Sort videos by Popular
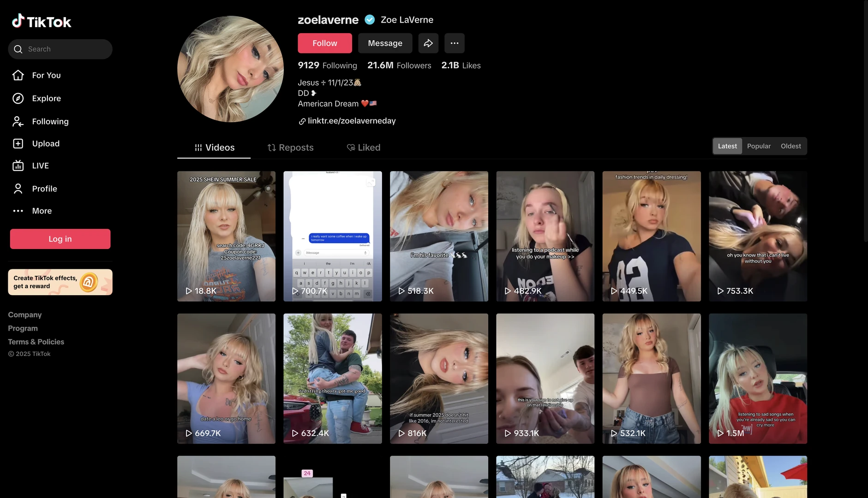Viewport: 868px width, 498px height. point(759,146)
